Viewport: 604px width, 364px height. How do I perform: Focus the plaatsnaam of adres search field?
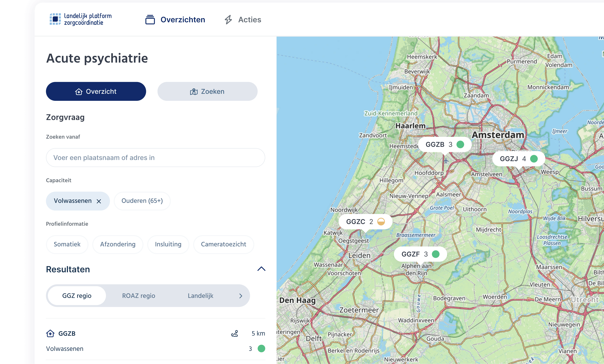(155, 158)
